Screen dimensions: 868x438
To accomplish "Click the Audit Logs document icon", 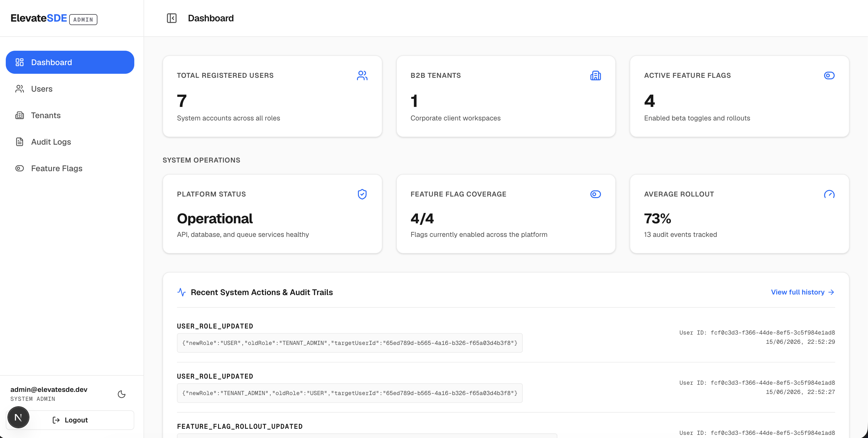I will coord(20,142).
